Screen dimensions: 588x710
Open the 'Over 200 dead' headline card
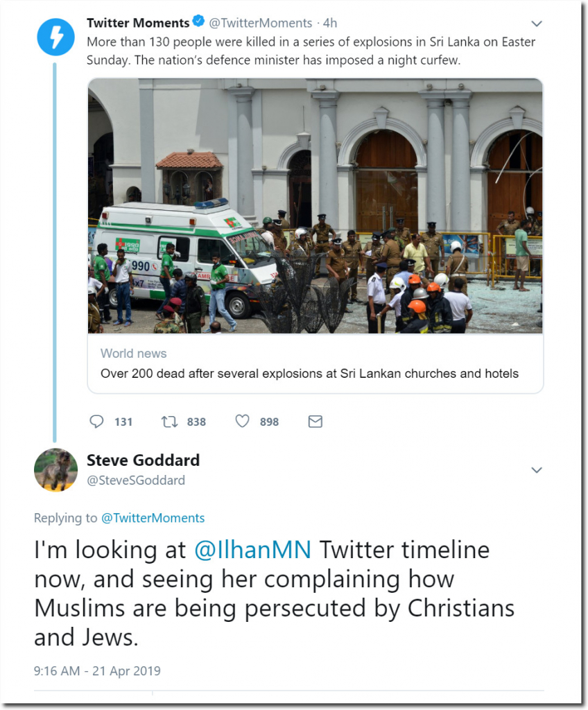pos(309,374)
